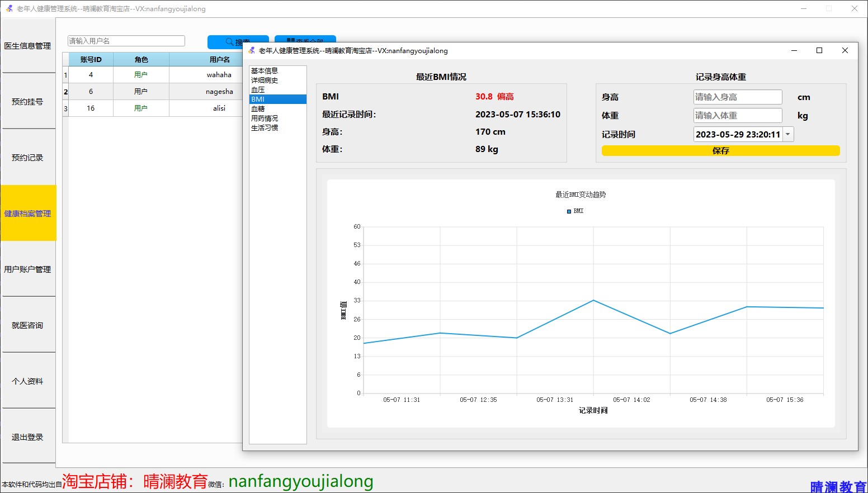Viewport: 868px width, 493px height.
Task: Click the 170 cm height value
Action: tap(490, 132)
